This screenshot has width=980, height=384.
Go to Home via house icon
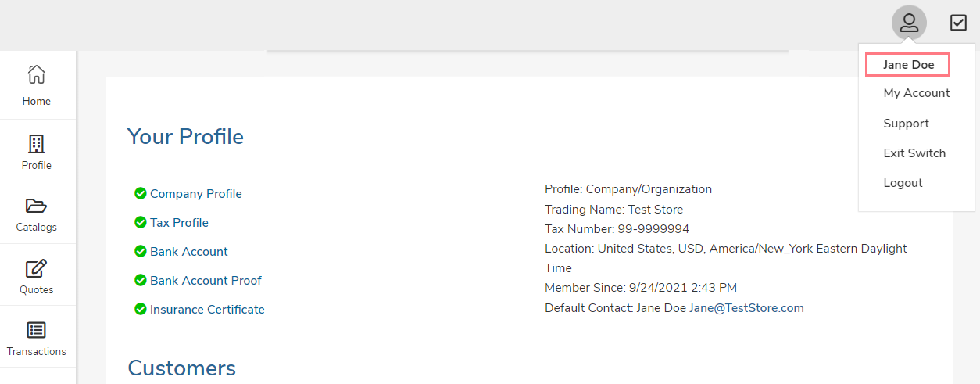36,74
